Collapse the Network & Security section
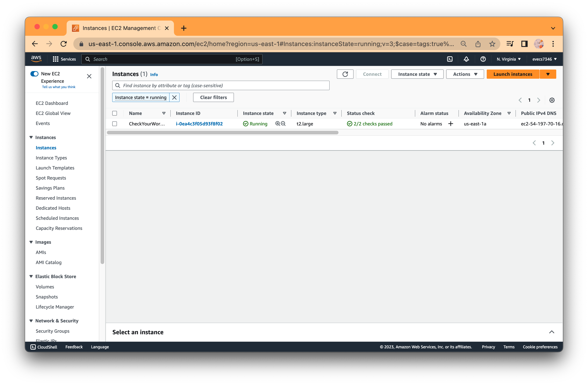The height and width of the screenshot is (385, 588). (31, 321)
